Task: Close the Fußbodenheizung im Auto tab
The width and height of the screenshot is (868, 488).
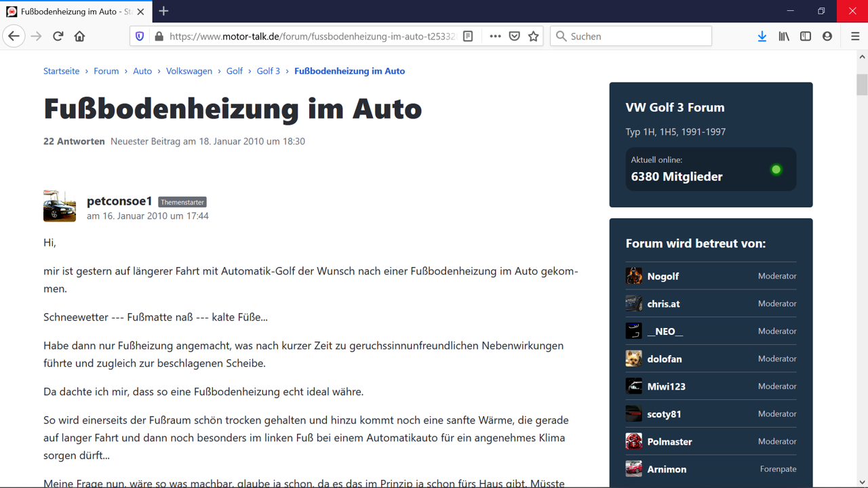Action: click(x=140, y=12)
